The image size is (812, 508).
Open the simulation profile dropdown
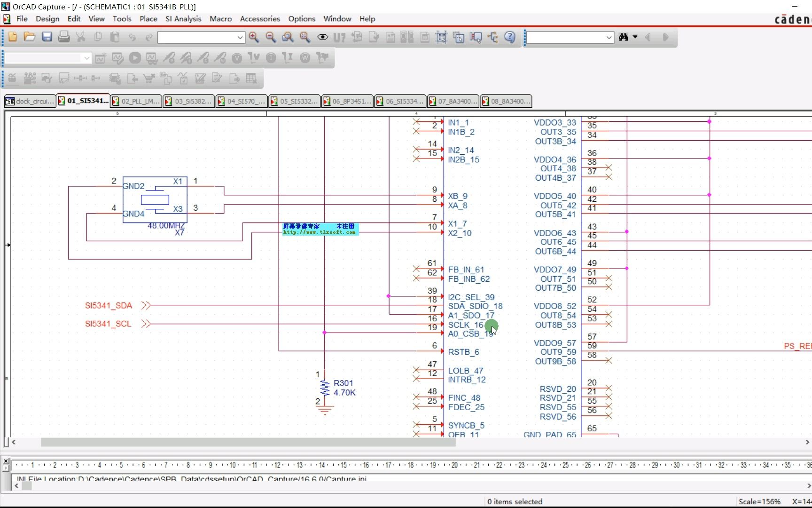[86, 58]
